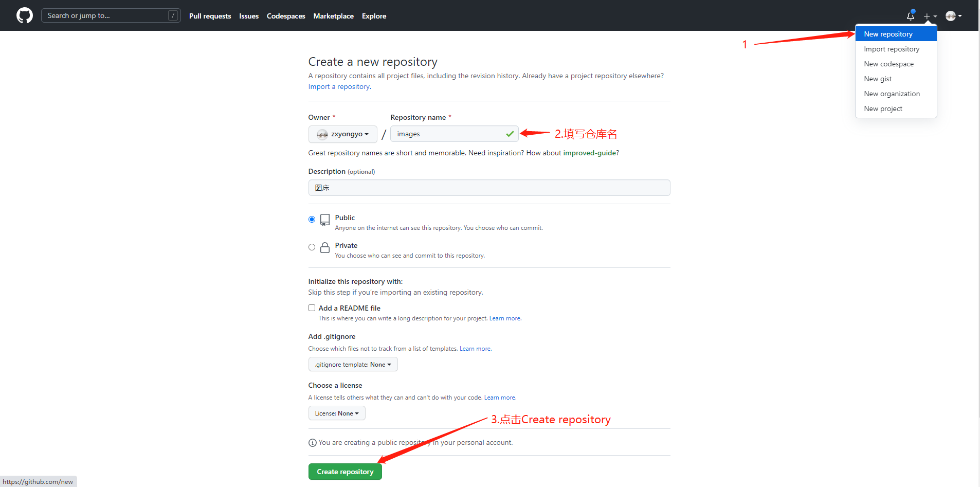Choose New gist from menu
Viewport: 980px width, 487px height.
coord(896,79)
